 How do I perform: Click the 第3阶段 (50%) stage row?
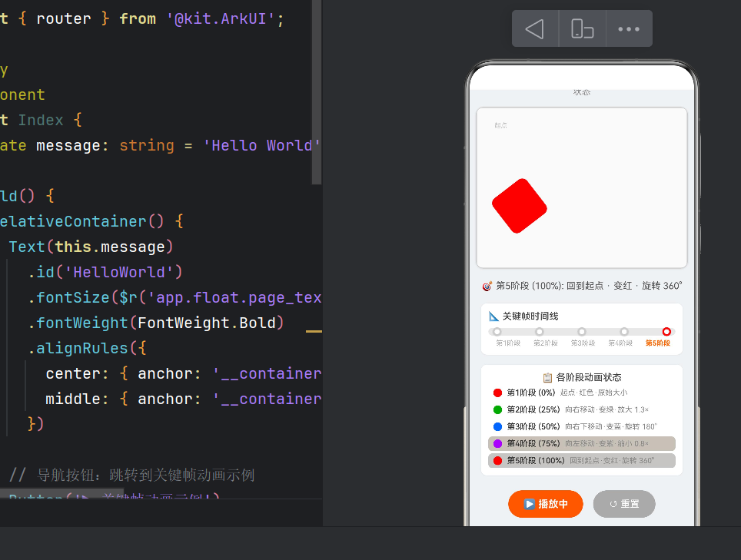(x=582, y=426)
